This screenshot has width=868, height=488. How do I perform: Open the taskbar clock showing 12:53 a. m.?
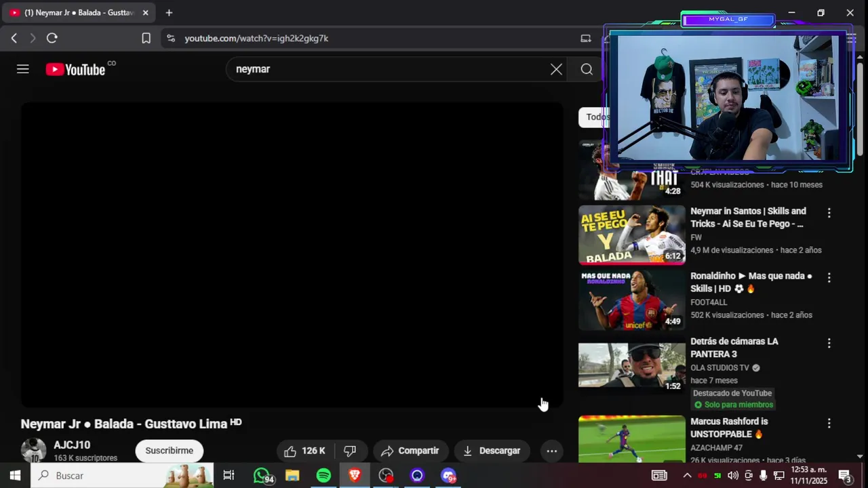point(809,476)
